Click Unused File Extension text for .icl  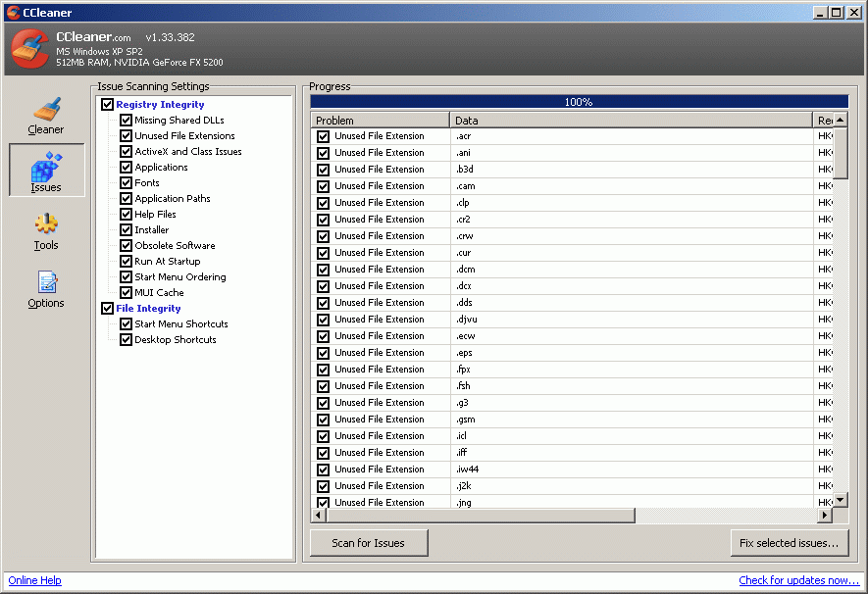[x=380, y=436]
